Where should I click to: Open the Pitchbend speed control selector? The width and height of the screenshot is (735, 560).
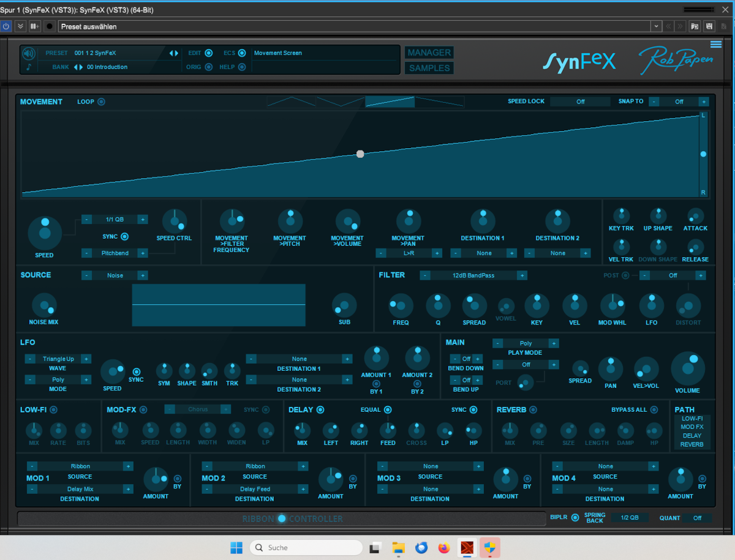115,253
